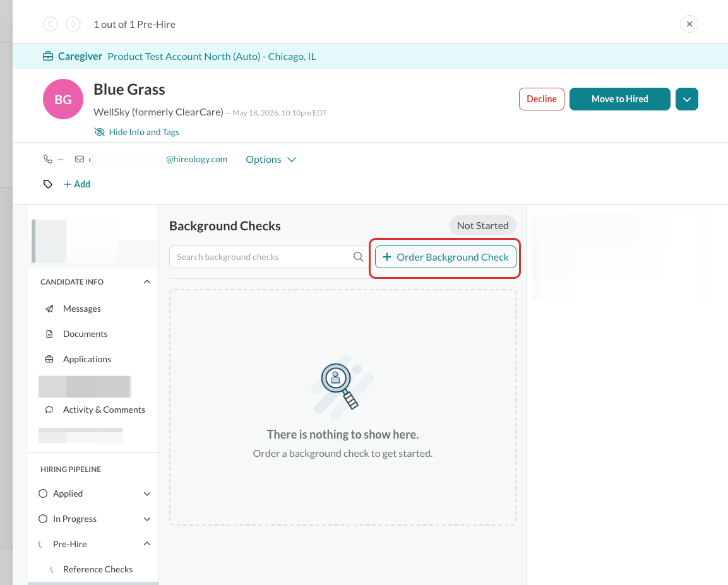The width and height of the screenshot is (728, 585).
Task: Open the hireology.com email address link
Action: 158,159
